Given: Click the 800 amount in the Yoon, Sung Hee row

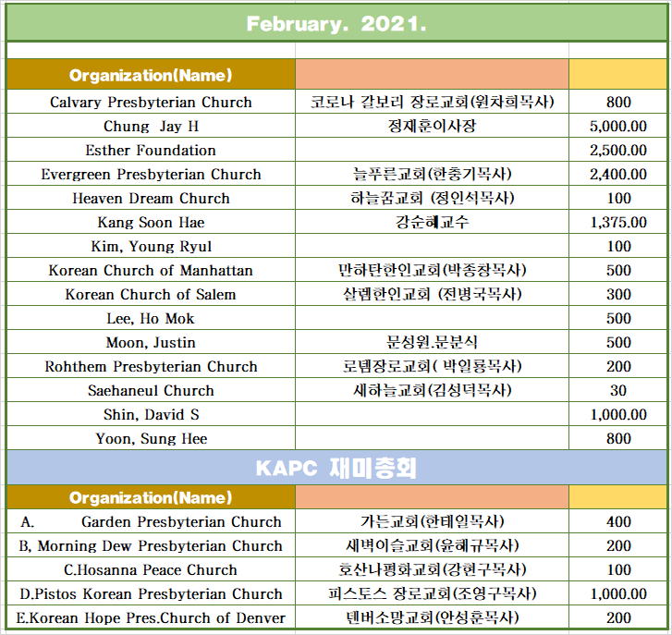Looking at the screenshot, I should [x=618, y=438].
